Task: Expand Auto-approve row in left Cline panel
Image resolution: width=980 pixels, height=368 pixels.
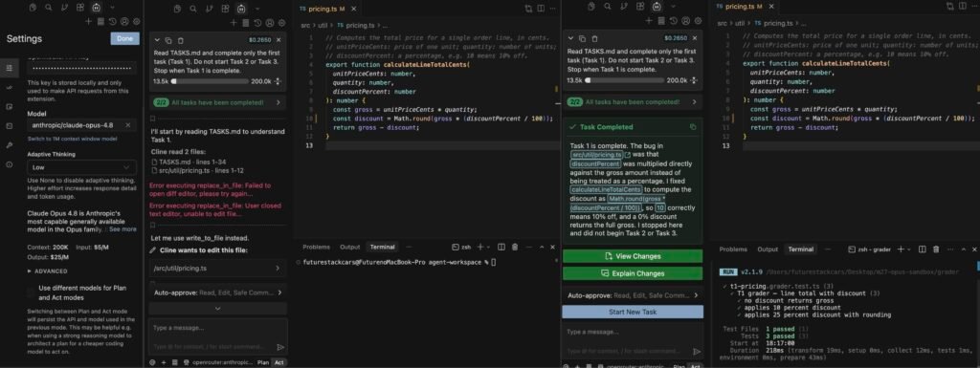Action: pyautogui.click(x=217, y=292)
